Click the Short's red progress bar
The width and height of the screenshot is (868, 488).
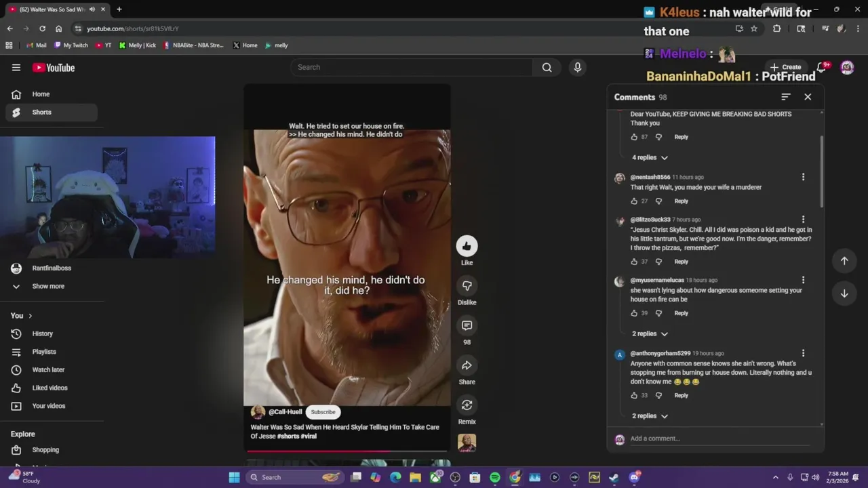point(317,451)
